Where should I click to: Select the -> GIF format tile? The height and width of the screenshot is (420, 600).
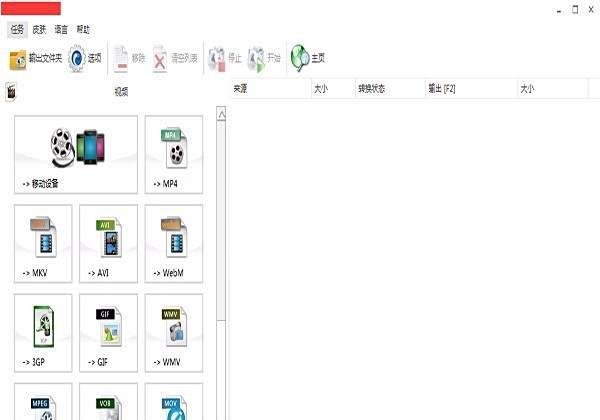tap(108, 333)
